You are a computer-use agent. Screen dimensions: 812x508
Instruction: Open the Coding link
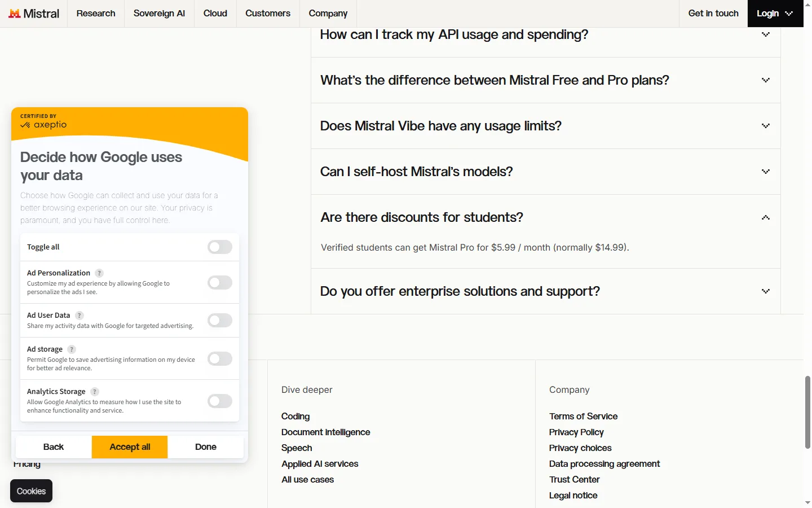[295, 417]
